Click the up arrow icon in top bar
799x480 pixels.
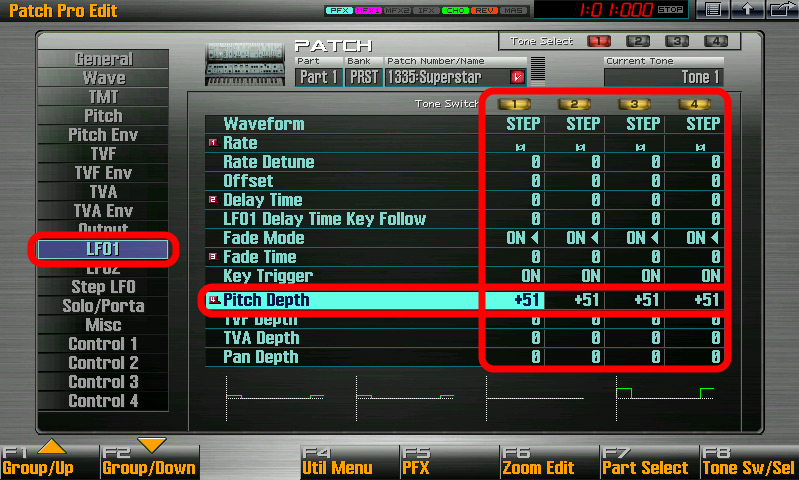[747, 9]
